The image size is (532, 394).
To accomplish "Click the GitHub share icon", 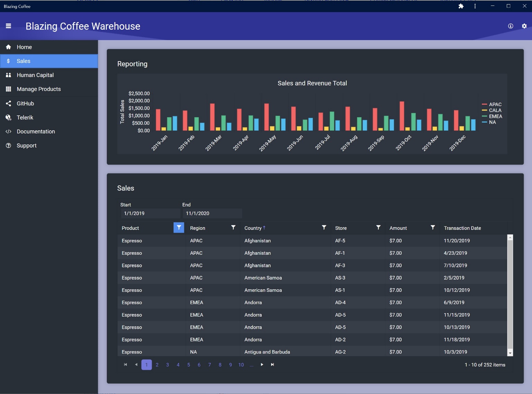I will tap(9, 103).
